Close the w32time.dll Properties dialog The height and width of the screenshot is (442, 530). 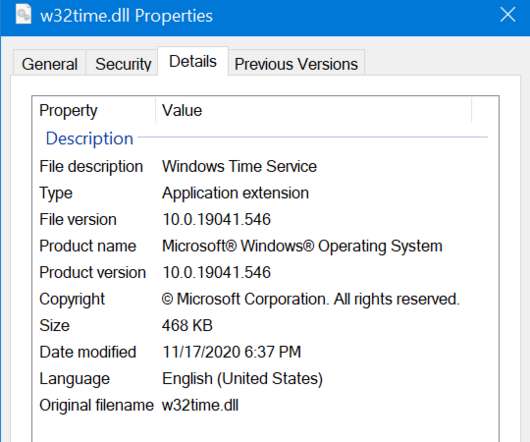[x=508, y=15]
